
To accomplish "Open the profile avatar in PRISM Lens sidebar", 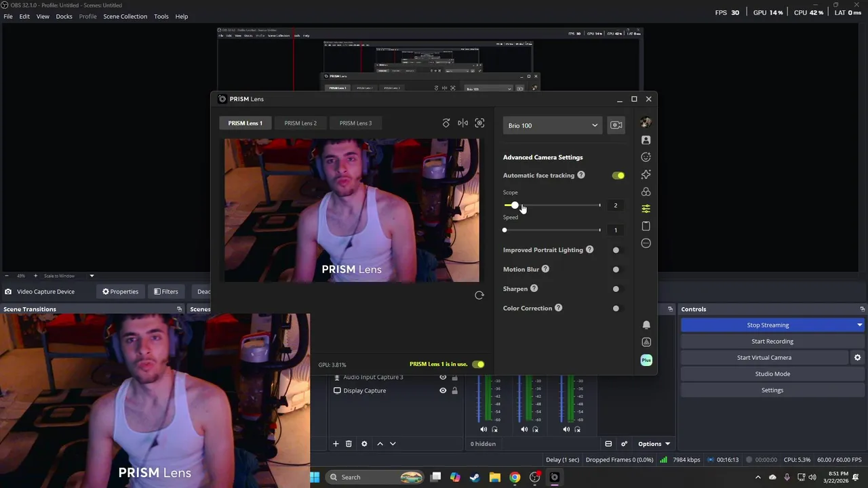I will click(x=646, y=123).
